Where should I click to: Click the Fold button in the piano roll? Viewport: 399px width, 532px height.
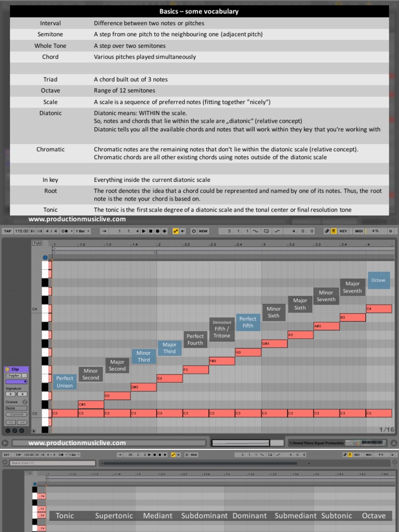[x=37, y=243]
